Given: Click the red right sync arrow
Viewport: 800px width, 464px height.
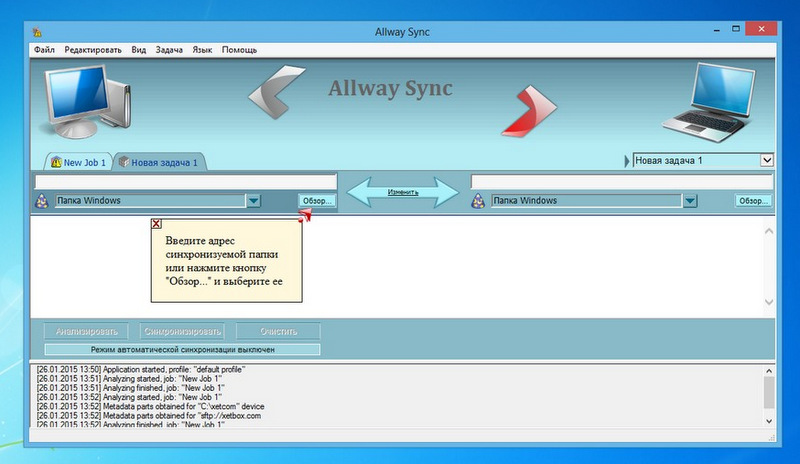Looking at the screenshot, I should pyautogui.click(x=529, y=111).
